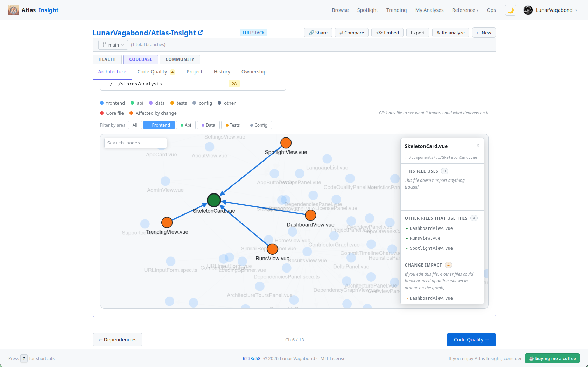This screenshot has width=588, height=367.
Task: Focus the Search nodes input field
Action: [135, 143]
